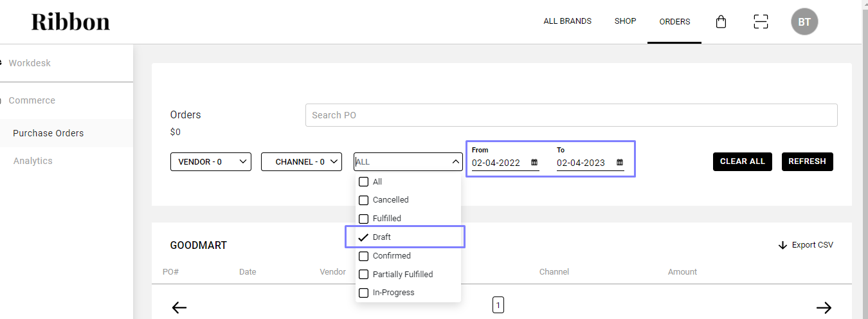Focus the Search PO input field
Screen dimensions: 868x319
point(571,115)
